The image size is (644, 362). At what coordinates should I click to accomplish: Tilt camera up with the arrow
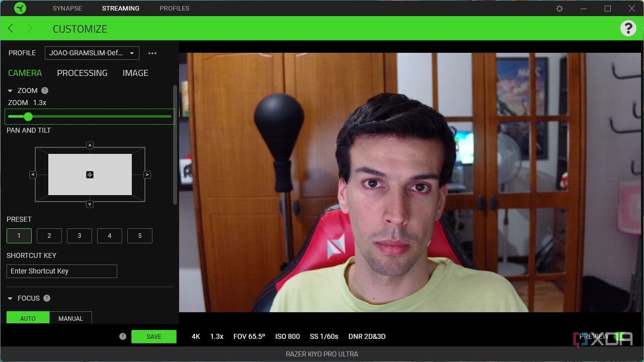coord(90,145)
